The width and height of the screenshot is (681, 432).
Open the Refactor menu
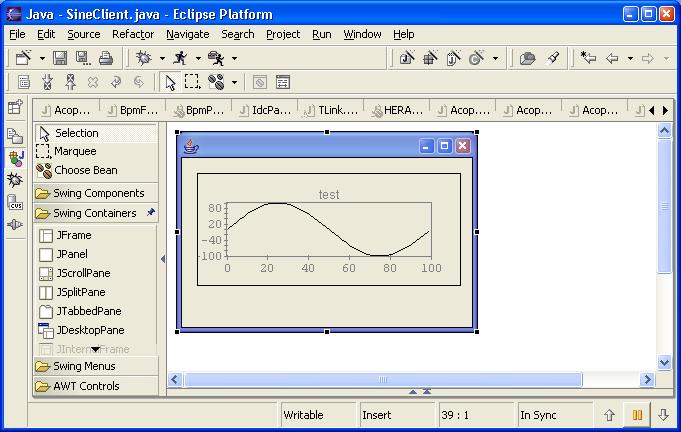(133, 34)
